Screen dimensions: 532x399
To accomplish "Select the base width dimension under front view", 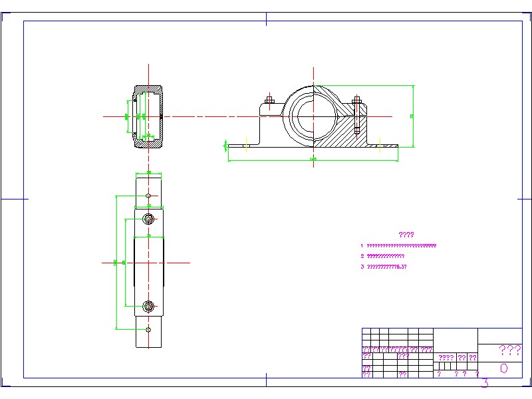I will click(x=313, y=160).
